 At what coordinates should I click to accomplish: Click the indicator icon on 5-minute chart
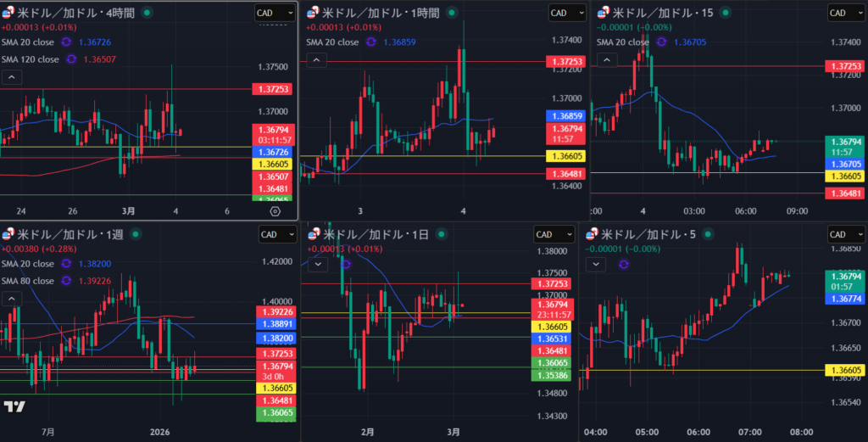click(626, 264)
